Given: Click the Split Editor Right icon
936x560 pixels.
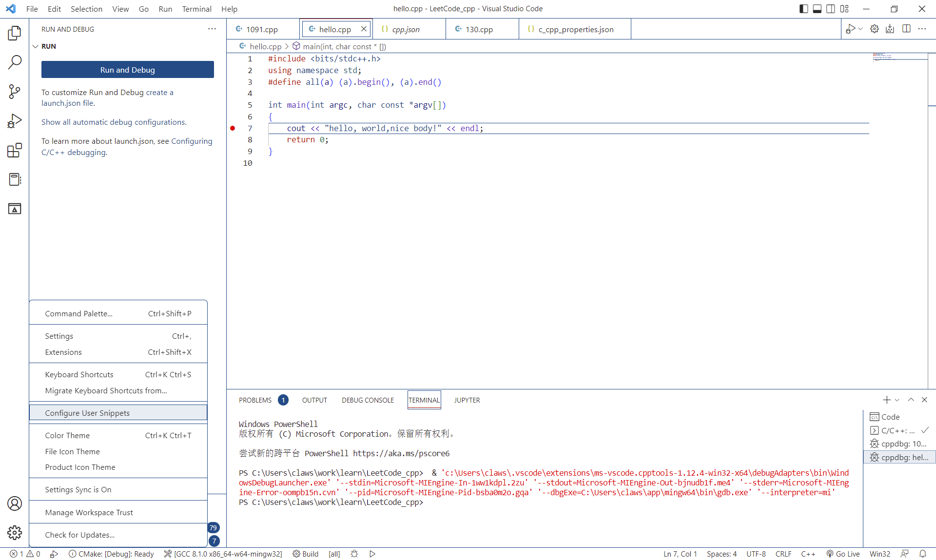Looking at the screenshot, I should (x=906, y=29).
